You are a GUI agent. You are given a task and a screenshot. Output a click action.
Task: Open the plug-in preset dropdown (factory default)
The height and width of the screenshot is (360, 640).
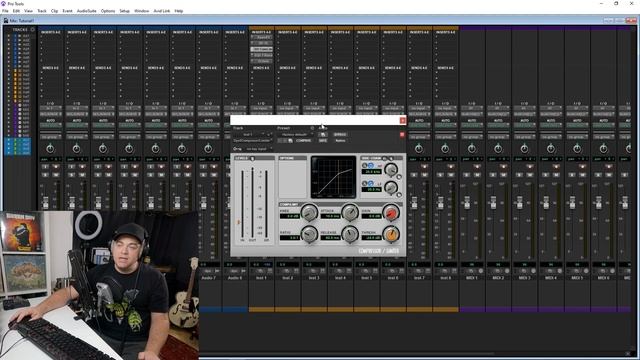tap(295, 134)
